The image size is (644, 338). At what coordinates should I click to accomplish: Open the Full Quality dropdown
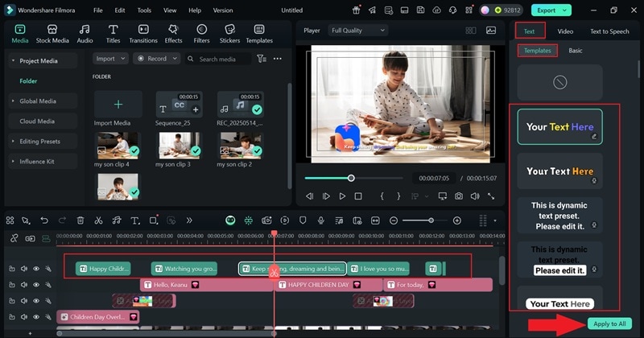point(357,31)
